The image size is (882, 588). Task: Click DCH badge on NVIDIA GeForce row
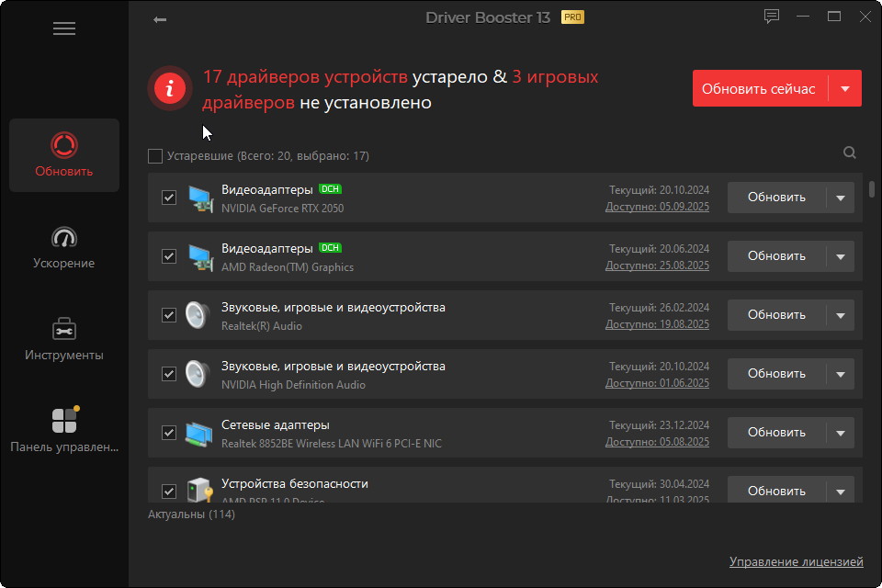click(x=330, y=189)
